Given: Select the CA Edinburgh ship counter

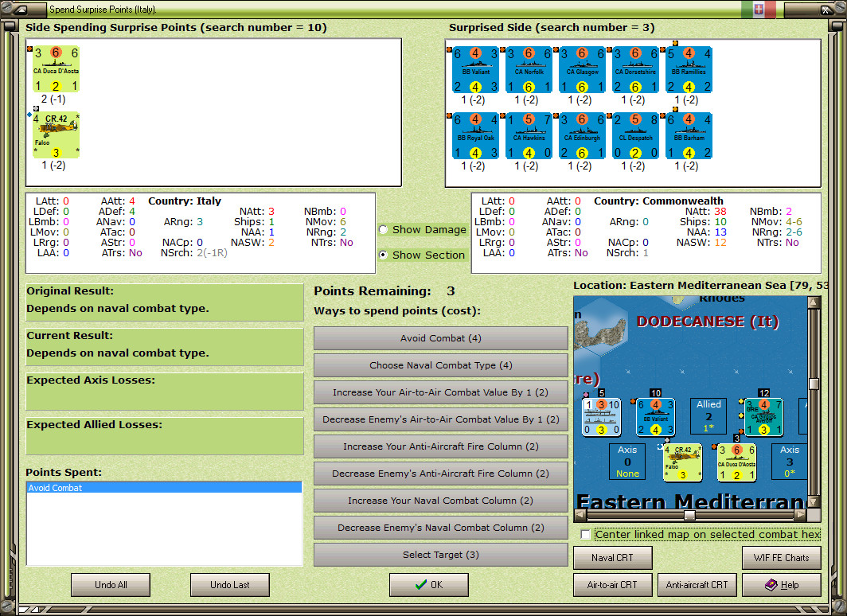Looking at the screenshot, I should (x=582, y=135).
